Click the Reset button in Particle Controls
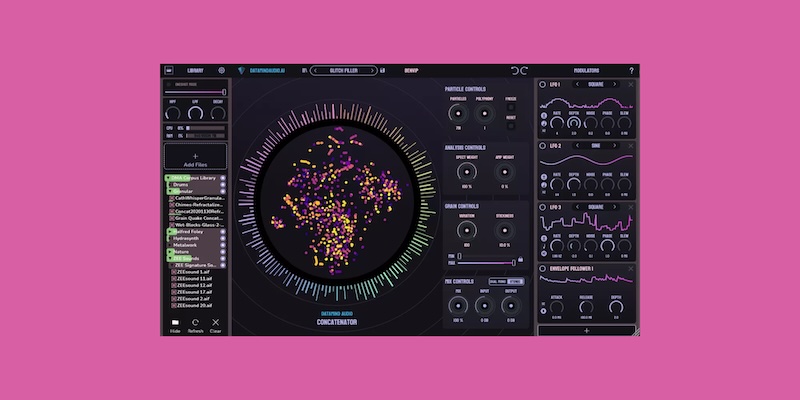The width and height of the screenshot is (800, 400). click(x=511, y=126)
